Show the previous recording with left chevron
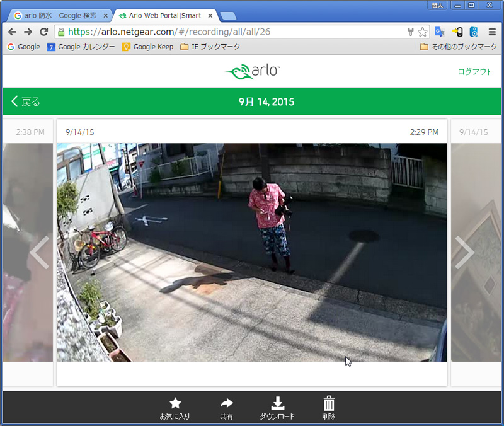The image size is (504, 426). [39, 252]
